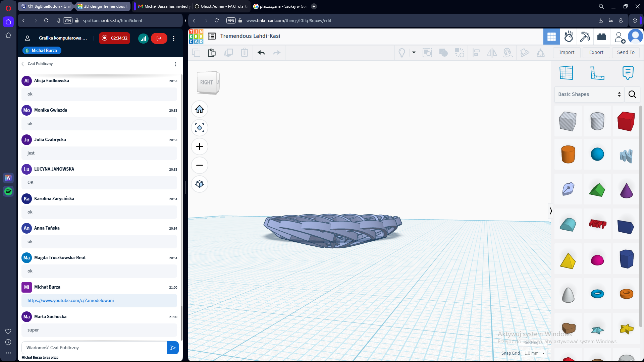Open the visibility options dropdown arrow
This screenshot has width=644, height=362.
point(414,52)
